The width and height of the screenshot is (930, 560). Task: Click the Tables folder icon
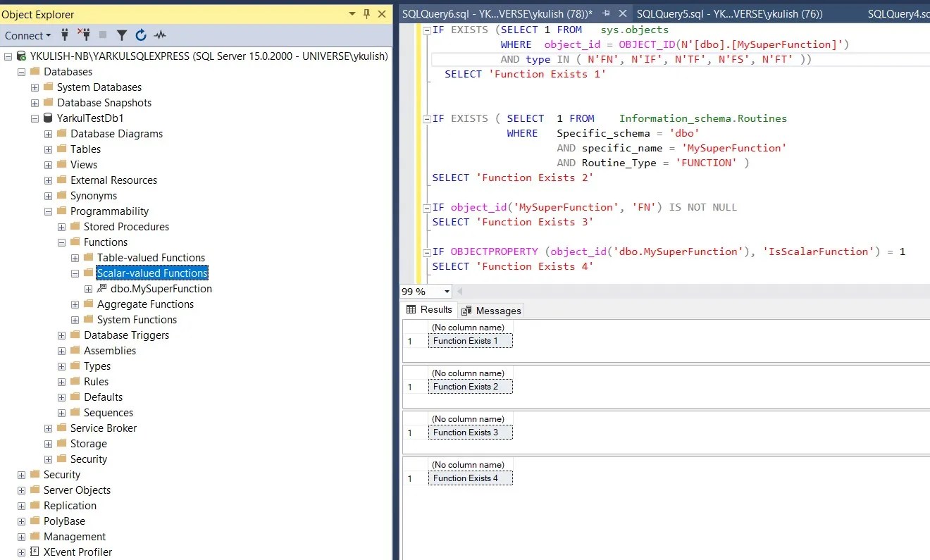(x=61, y=149)
